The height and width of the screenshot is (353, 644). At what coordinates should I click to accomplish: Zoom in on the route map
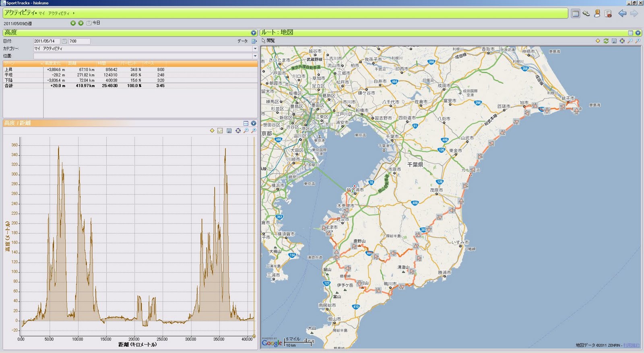[638, 41]
